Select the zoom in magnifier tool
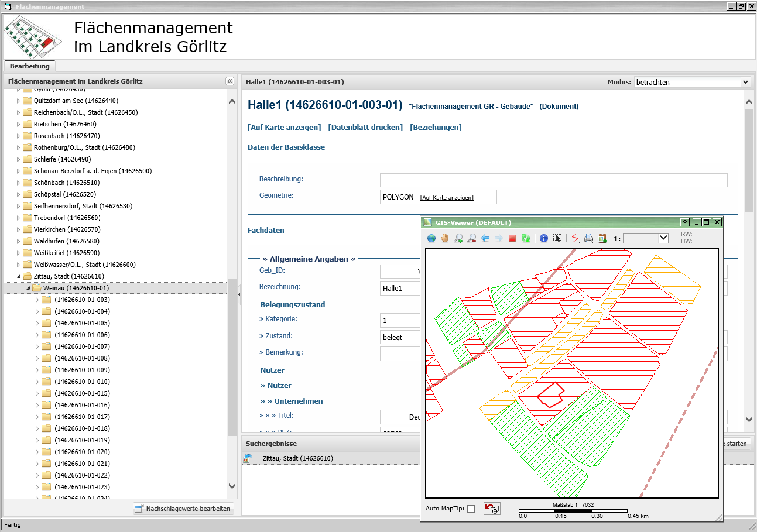 tap(458, 238)
